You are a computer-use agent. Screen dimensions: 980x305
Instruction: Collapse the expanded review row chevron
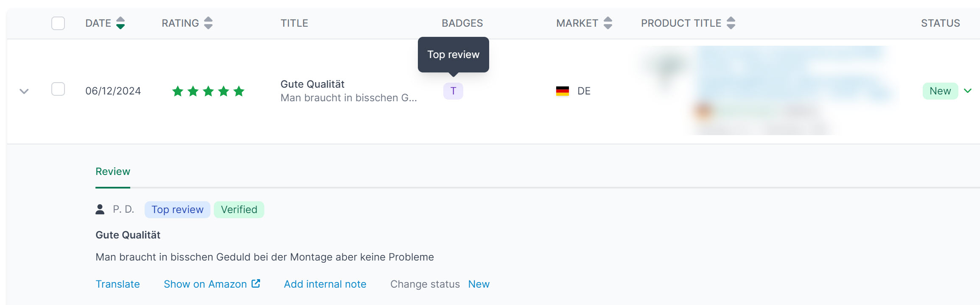(24, 91)
